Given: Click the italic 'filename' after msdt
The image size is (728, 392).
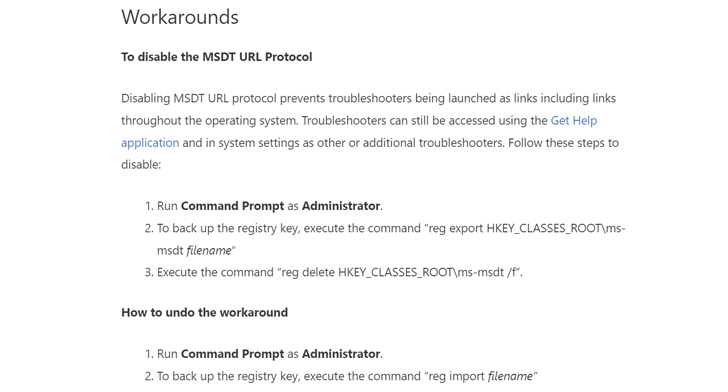Looking at the screenshot, I should click(x=209, y=251).
